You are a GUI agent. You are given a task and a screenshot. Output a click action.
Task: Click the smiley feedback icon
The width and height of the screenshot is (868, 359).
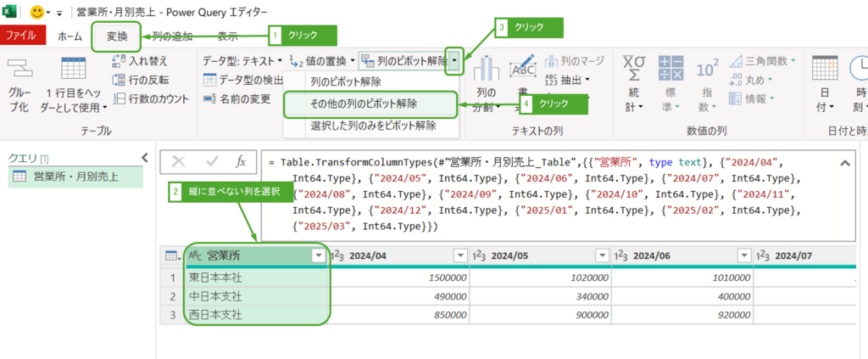[x=37, y=12]
